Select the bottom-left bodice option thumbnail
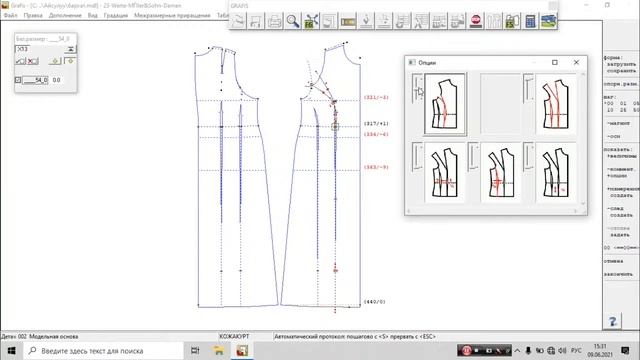The width and height of the screenshot is (640, 360). [445, 172]
